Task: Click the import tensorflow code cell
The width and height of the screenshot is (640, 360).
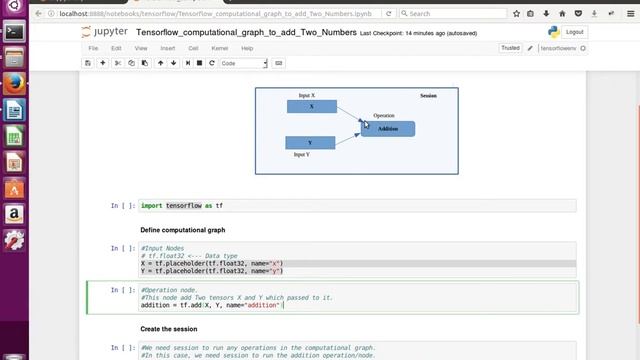Action: 358,206
